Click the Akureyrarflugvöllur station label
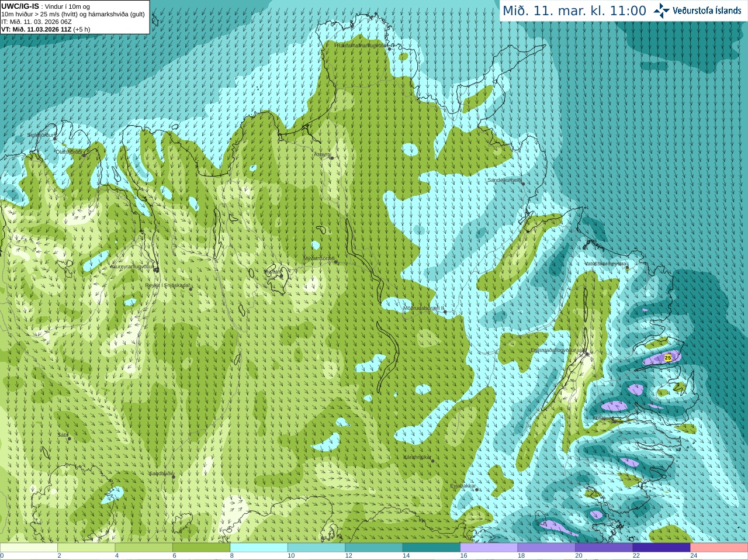The height and width of the screenshot is (560, 748). coord(132,267)
